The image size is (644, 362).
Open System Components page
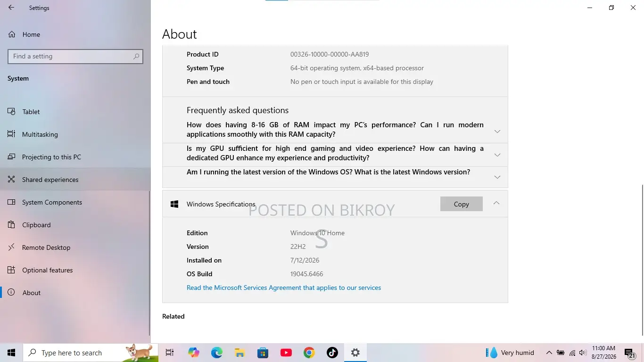pos(75,202)
